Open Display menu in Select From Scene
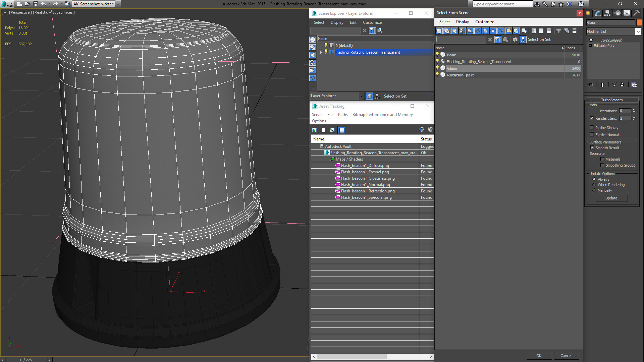 click(x=462, y=22)
